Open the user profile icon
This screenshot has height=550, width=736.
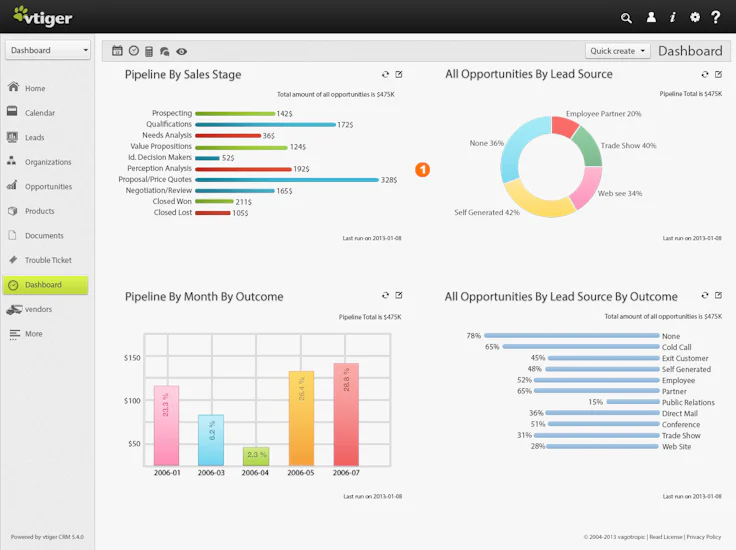pos(651,17)
